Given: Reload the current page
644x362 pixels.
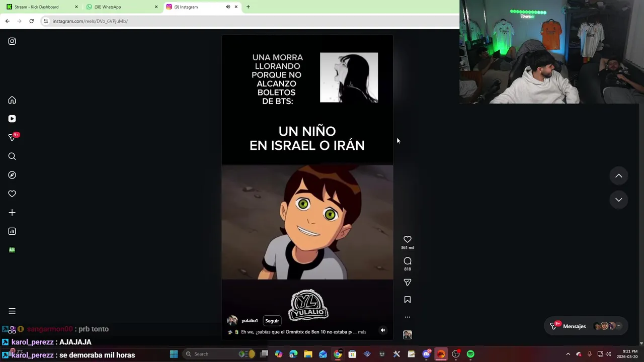Looking at the screenshot, I should pyautogui.click(x=31, y=21).
